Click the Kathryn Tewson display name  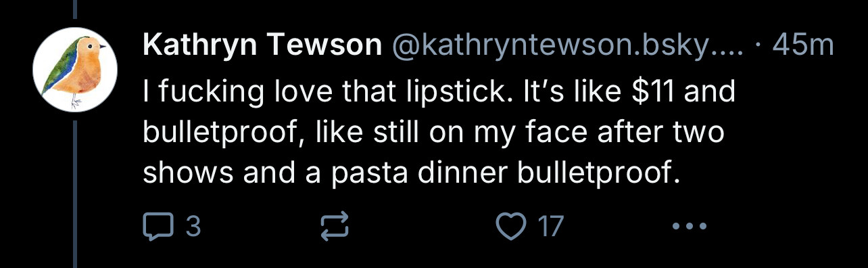[x=262, y=46]
